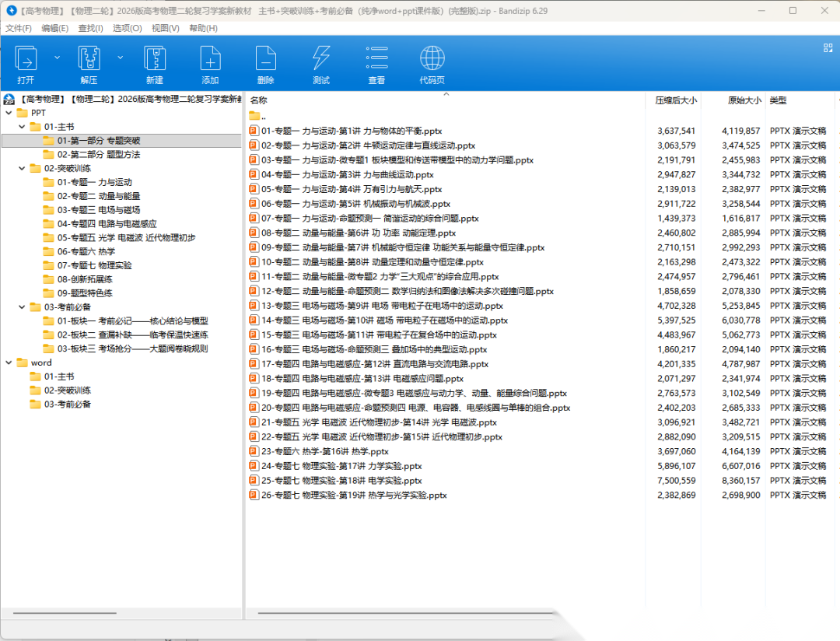Click the 解压 (Extract) toolbar icon

click(89, 59)
